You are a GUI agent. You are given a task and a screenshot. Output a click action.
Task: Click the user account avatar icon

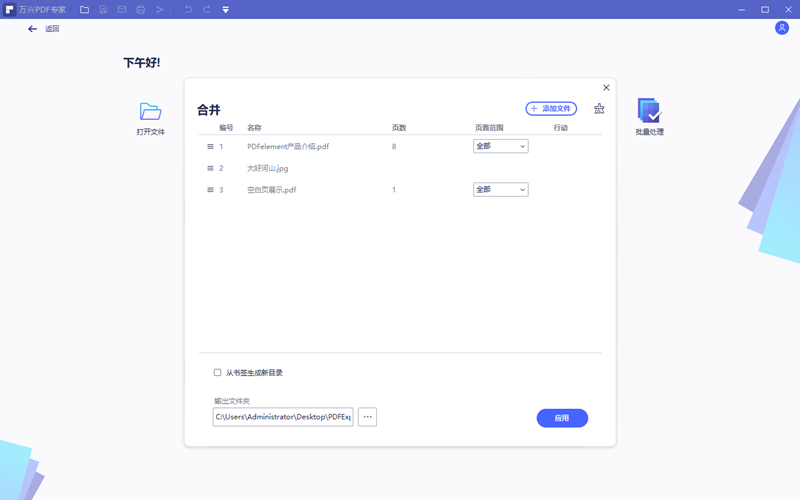(x=782, y=28)
